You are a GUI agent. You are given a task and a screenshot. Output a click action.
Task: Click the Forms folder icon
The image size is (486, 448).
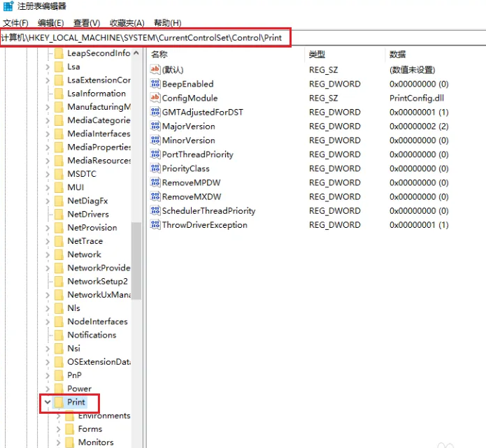[70, 429]
